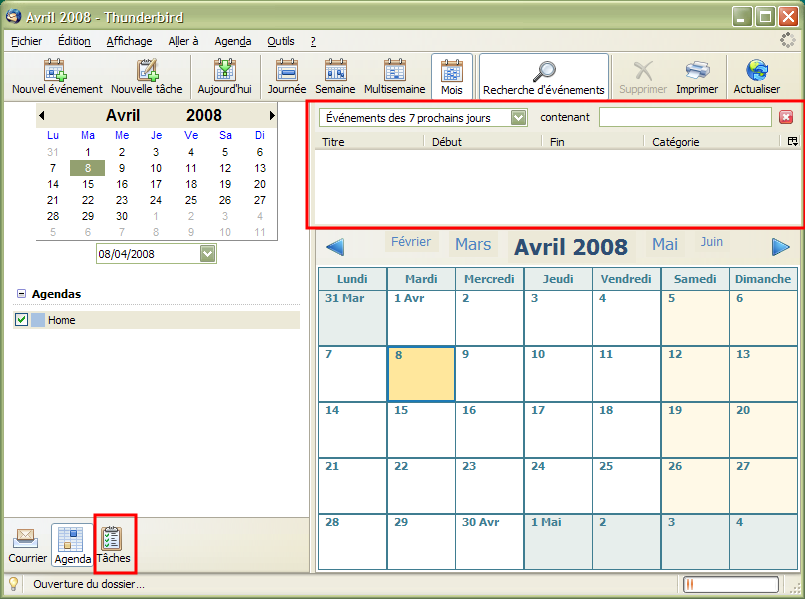
Task: Click the Imprimer printer icon
Action: pos(697,70)
